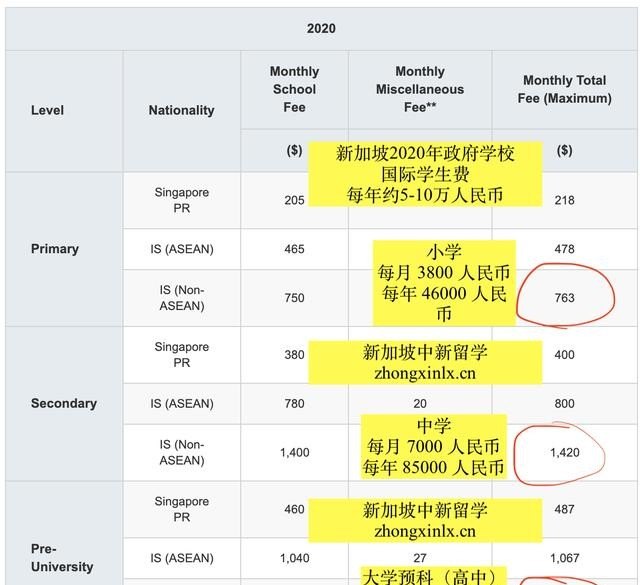Select the school fee value 460
The height and width of the screenshot is (585, 640).
294,509
